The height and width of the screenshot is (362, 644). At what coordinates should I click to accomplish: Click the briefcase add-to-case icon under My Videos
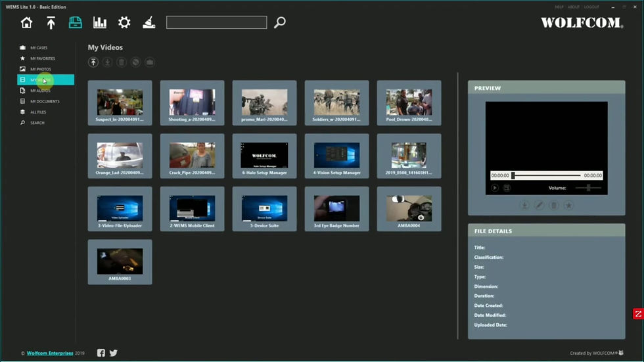pos(150,62)
